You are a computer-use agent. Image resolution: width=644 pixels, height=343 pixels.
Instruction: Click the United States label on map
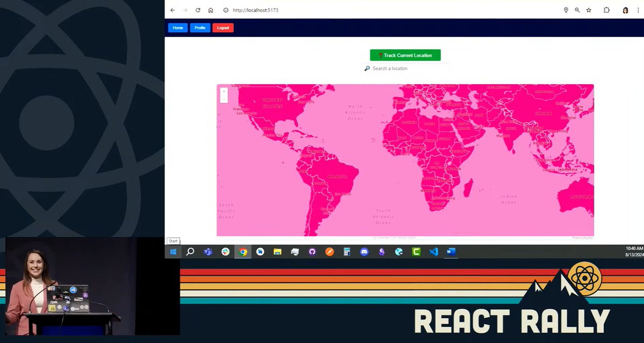pyautogui.click(x=272, y=103)
